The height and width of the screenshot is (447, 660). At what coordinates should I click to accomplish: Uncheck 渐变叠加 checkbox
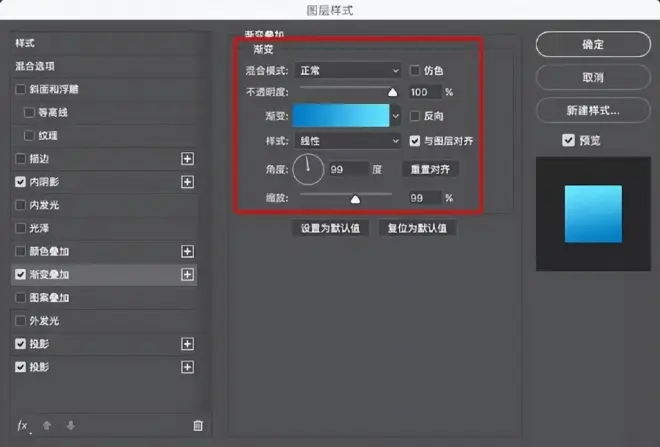point(20,274)
